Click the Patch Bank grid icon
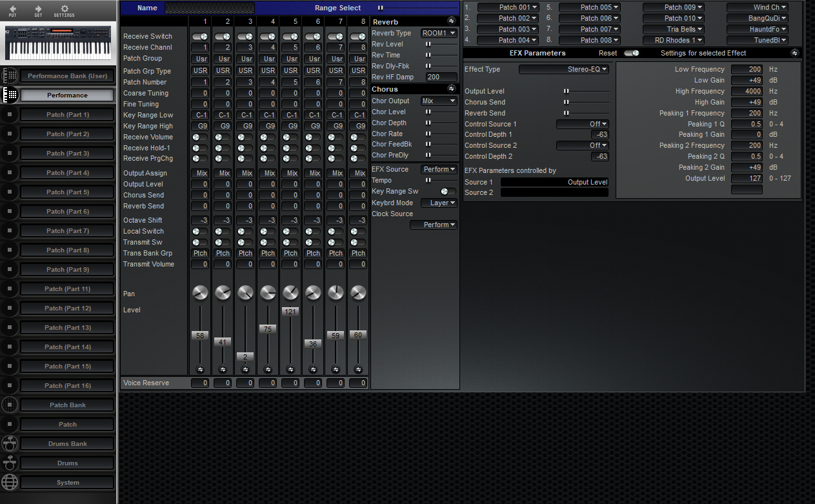This screenshot has height=504, width=815. click(x=9, y=405)
